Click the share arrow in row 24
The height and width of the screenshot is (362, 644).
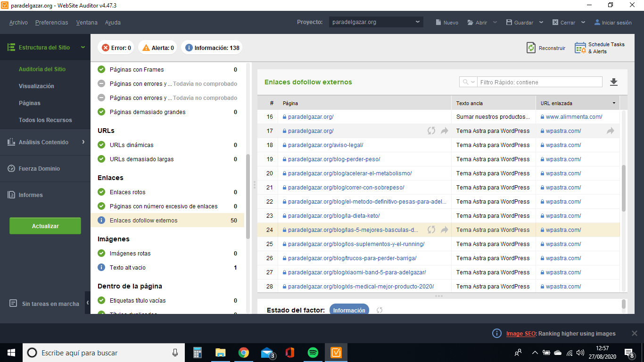tap(444, 230)
